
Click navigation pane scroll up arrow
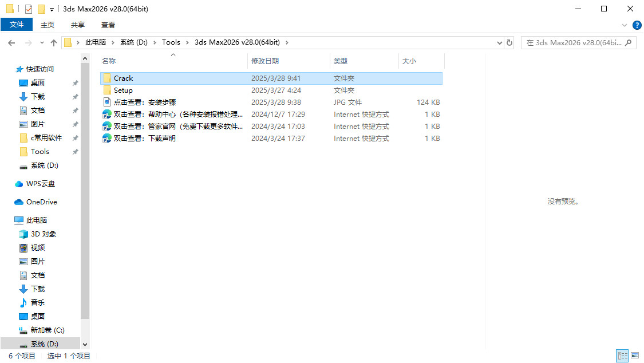coord(85,59)
